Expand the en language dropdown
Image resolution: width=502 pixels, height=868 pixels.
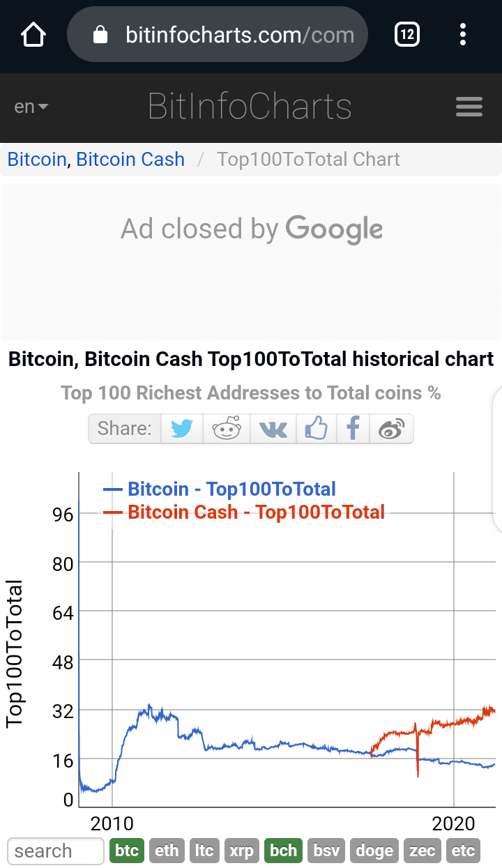(x=31, y=107)
